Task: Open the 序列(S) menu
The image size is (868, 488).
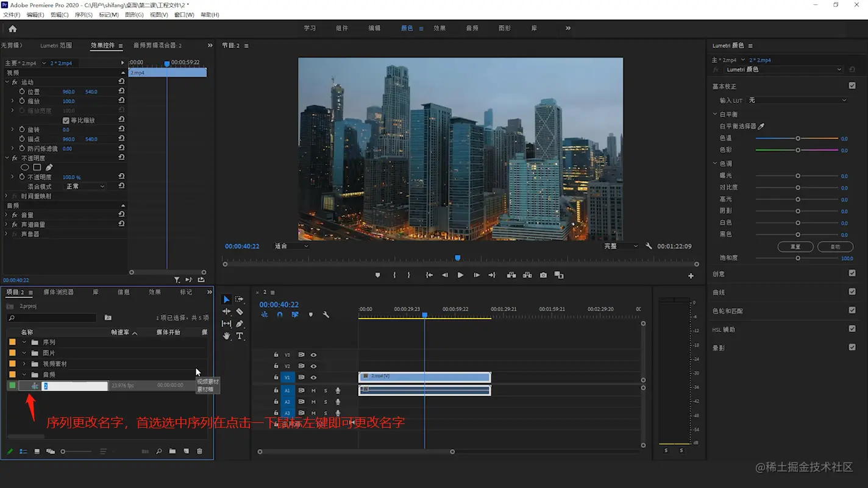Action: point(84,15)
